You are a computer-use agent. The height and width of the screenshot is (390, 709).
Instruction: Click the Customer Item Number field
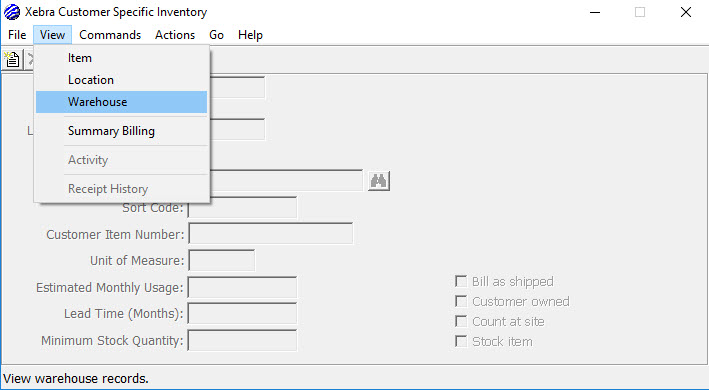pyautogui.click(x=270, y=234)
